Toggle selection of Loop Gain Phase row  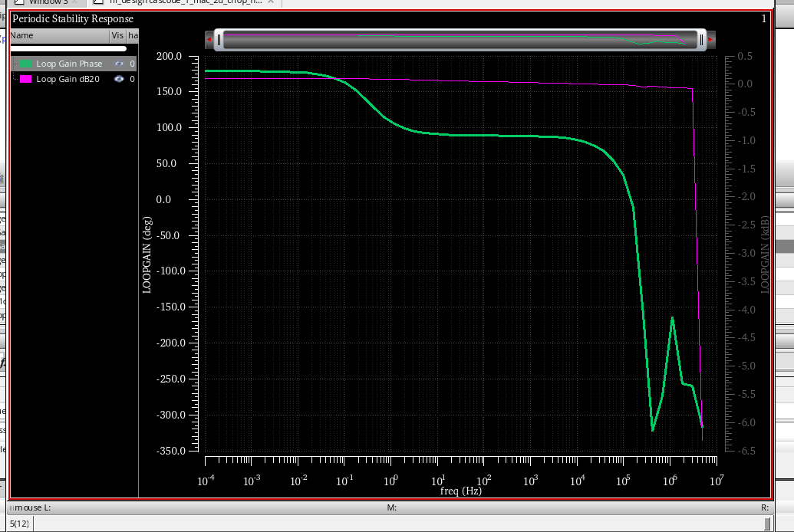69,64
